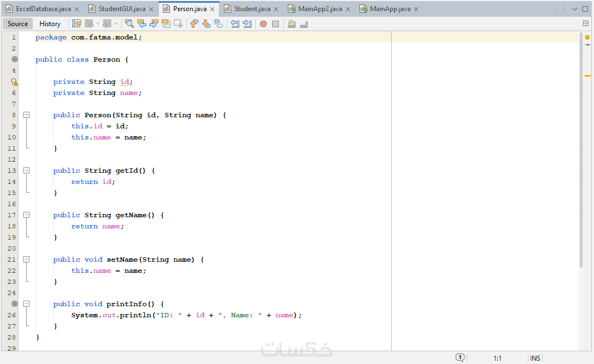Click the MainApp2.java tab file icon

click(291, 9)
